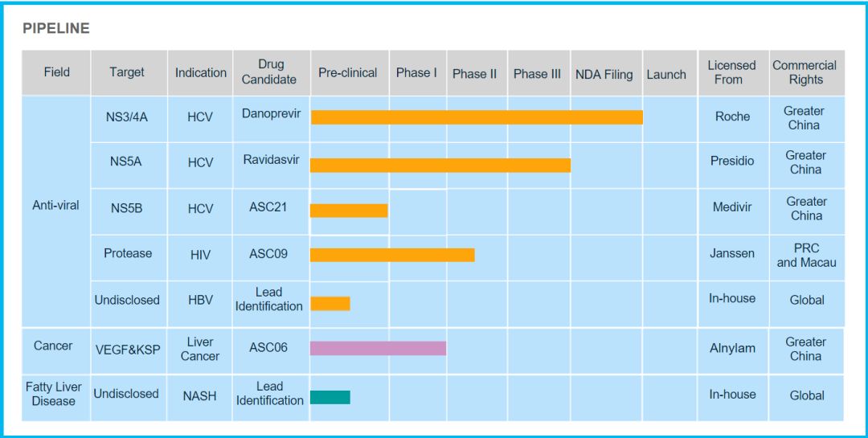The image size is (868, 438).
Task: Click the Roche licensor cell
Action: pyautogui.click(x=732, y=117)
